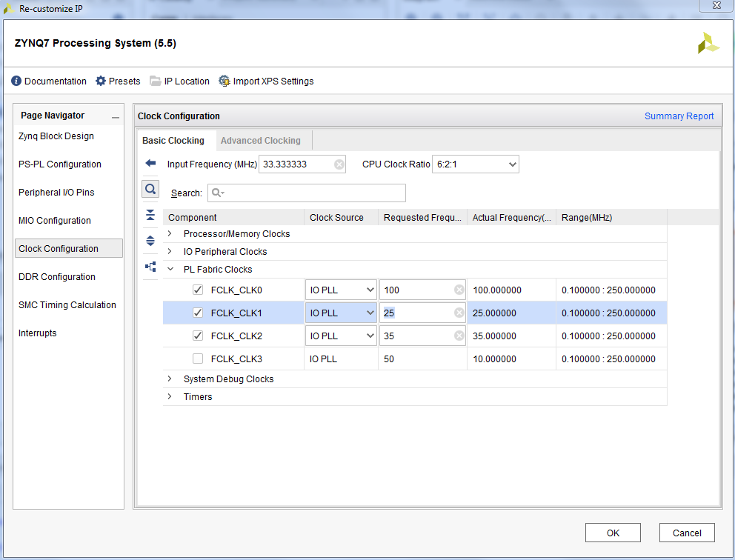Click the Import XPS Settings icon
This screenshot has height=560, width=735.
click(225, 81)
